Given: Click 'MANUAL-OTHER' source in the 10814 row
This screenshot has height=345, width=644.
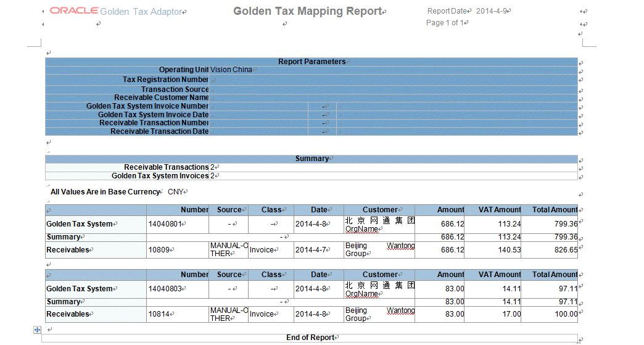Looking at the screenshot, I should (x=229, y=314).
